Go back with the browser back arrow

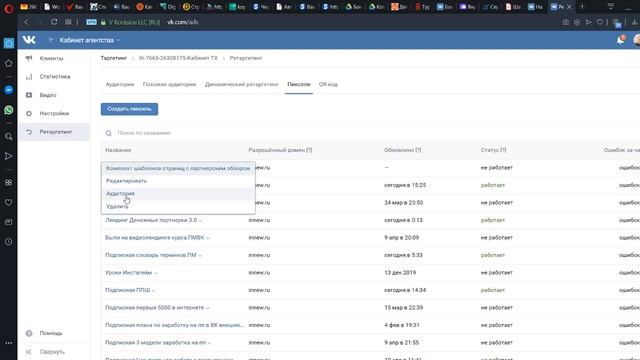tap(26, 22)
